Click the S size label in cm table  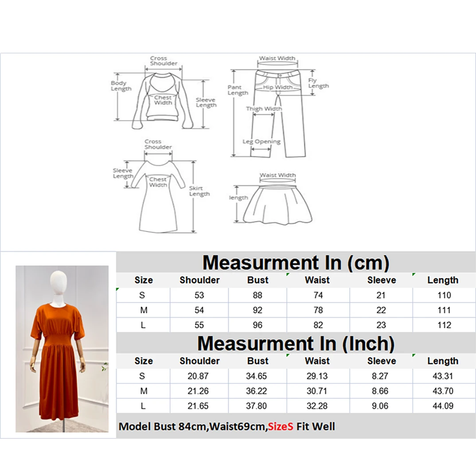pos(142,295)
